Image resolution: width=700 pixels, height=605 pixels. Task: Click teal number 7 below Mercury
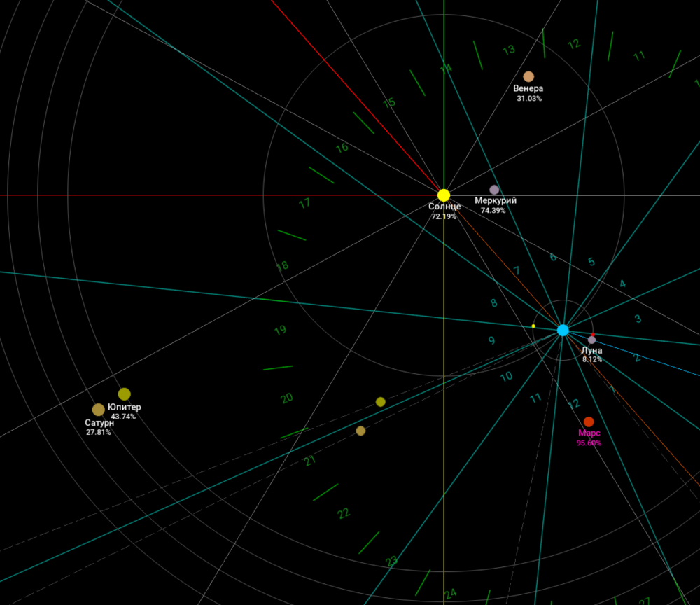click(517, 270)
